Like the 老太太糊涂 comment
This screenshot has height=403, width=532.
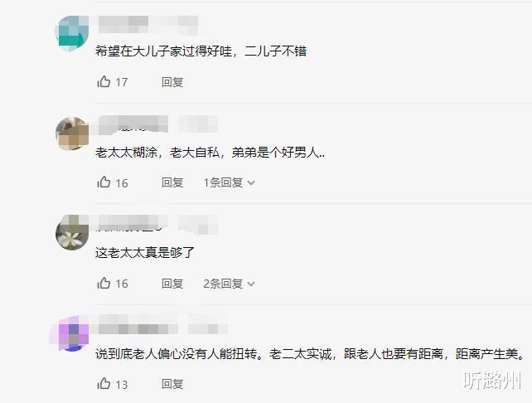(x=104, y=182)
